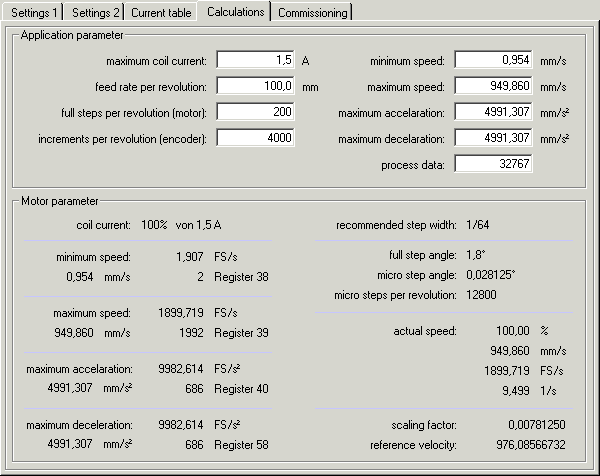Click the maximum coil current input field
600x476 pixels.
pyautogui.click(x=255, y=60)
